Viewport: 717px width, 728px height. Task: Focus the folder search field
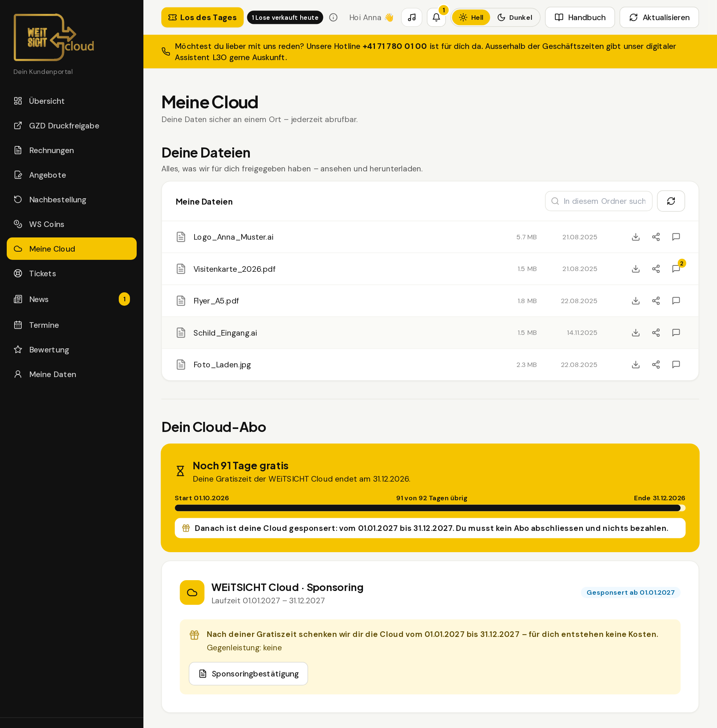(598, 201)
